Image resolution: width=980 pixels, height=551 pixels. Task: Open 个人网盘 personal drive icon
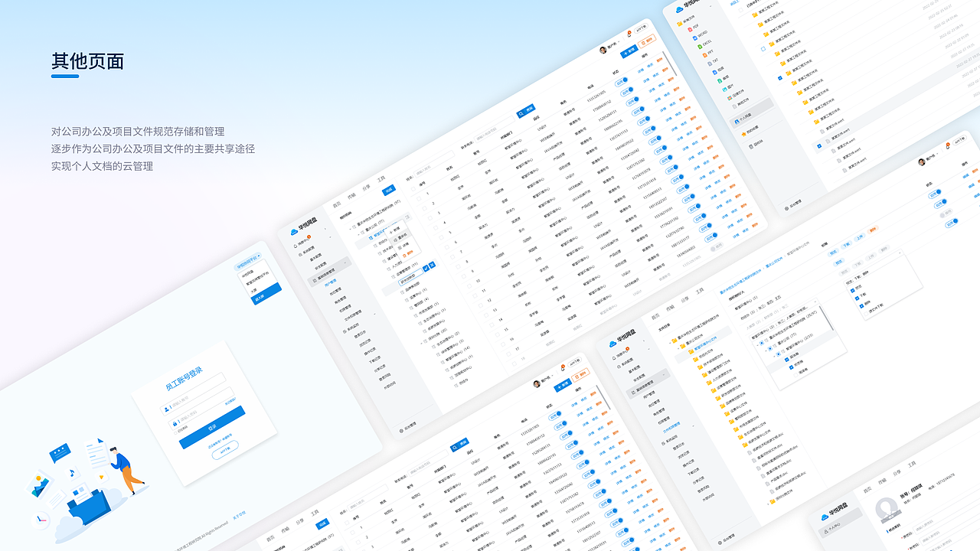(x=737, y=121)
